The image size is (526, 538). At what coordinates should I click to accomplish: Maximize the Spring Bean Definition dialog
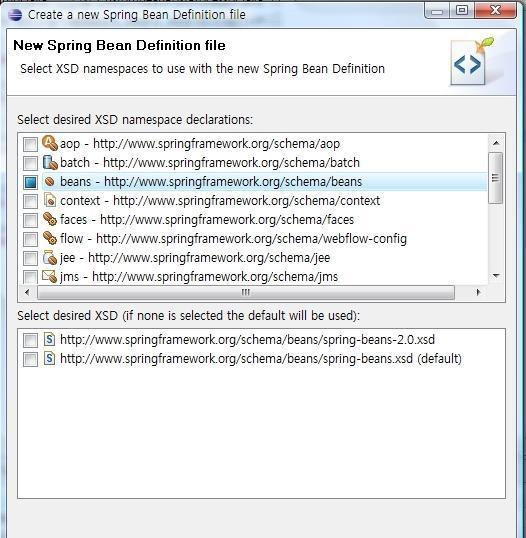[x=462, y=11]
